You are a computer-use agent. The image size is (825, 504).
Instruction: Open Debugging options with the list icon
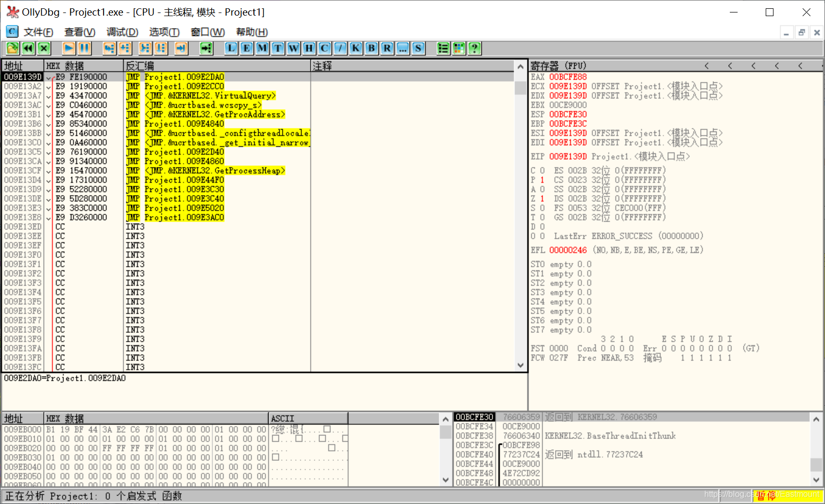(443, 48)
